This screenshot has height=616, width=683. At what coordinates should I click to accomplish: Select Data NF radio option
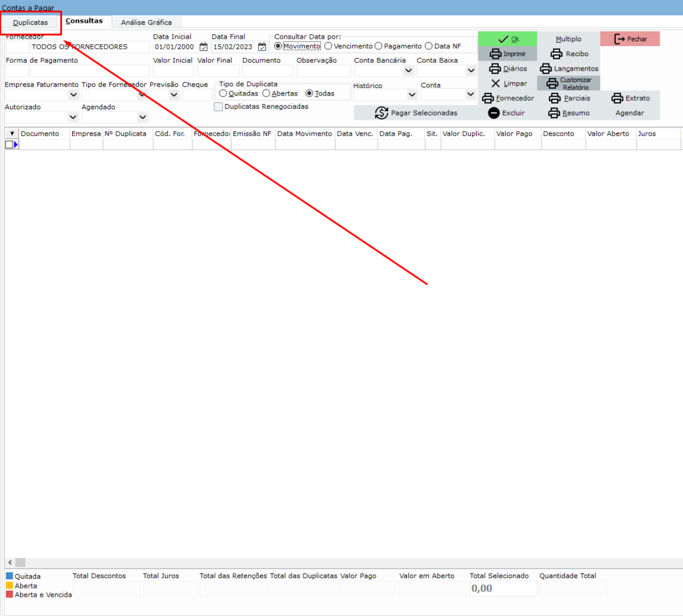point(429,46)
